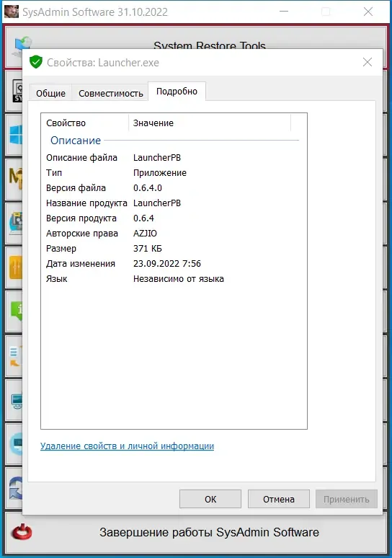This screenshot has height=558, width=392.
Task: Click the Описание group header
Action: coord(76,141)
